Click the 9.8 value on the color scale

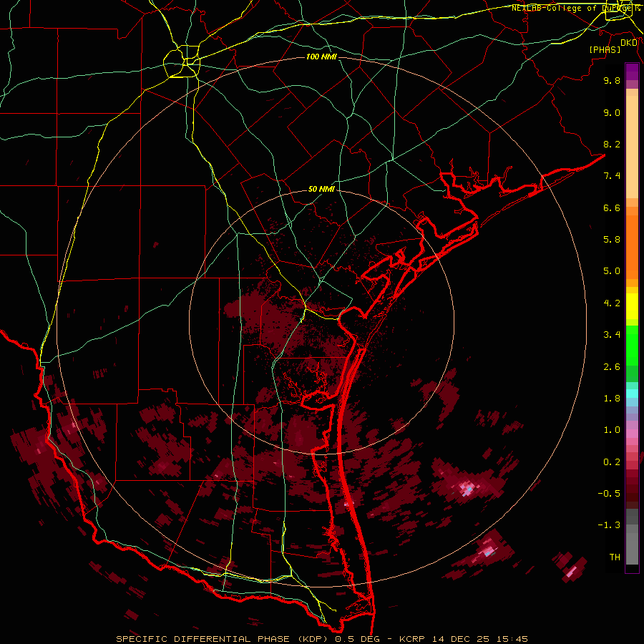[612, 80]
